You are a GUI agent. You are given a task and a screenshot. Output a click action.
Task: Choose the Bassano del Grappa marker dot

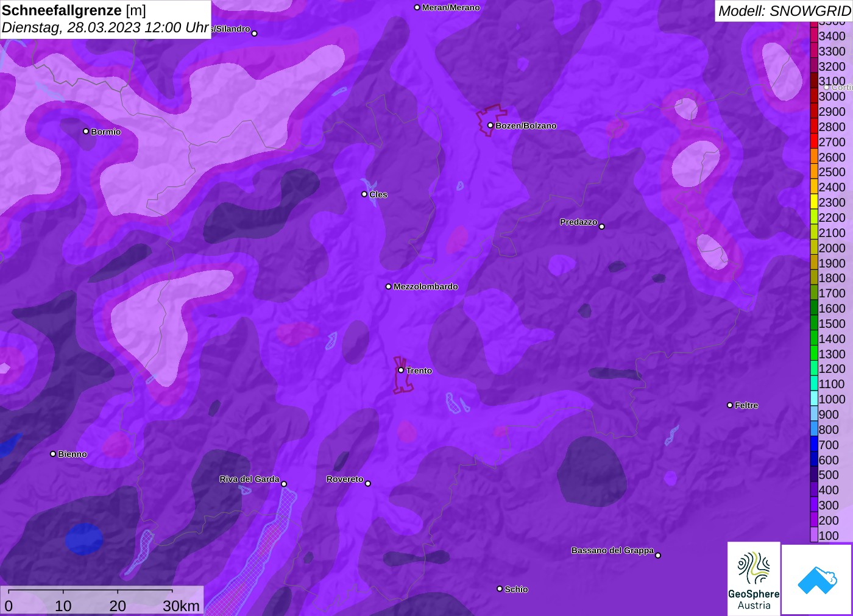click(658, 555)
